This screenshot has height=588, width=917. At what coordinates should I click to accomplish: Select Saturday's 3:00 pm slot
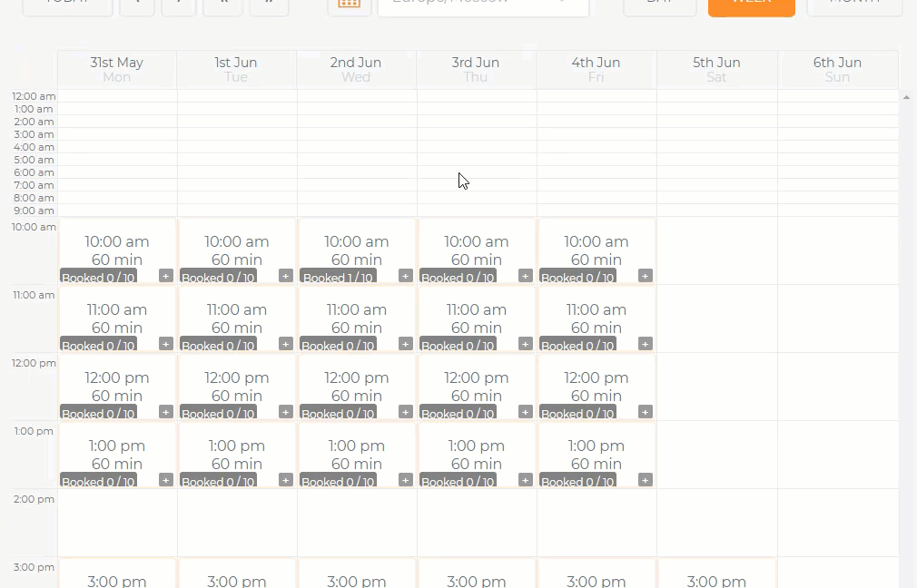(717, 574)
